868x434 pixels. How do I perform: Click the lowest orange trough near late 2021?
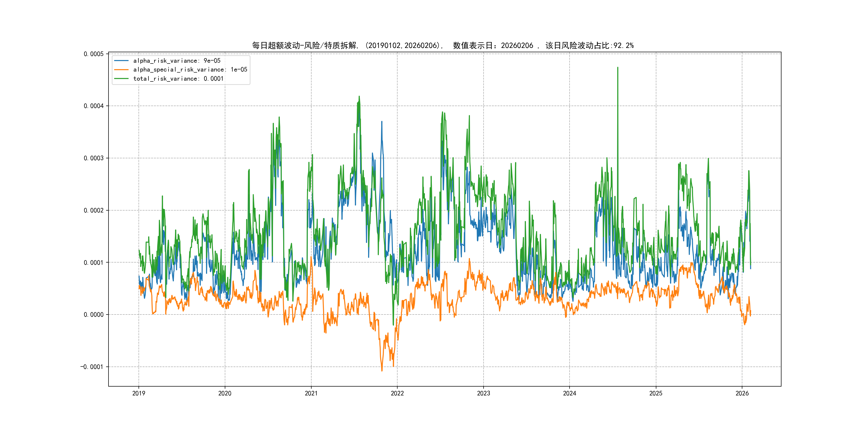pyautogui.click(x=382, y=371)
